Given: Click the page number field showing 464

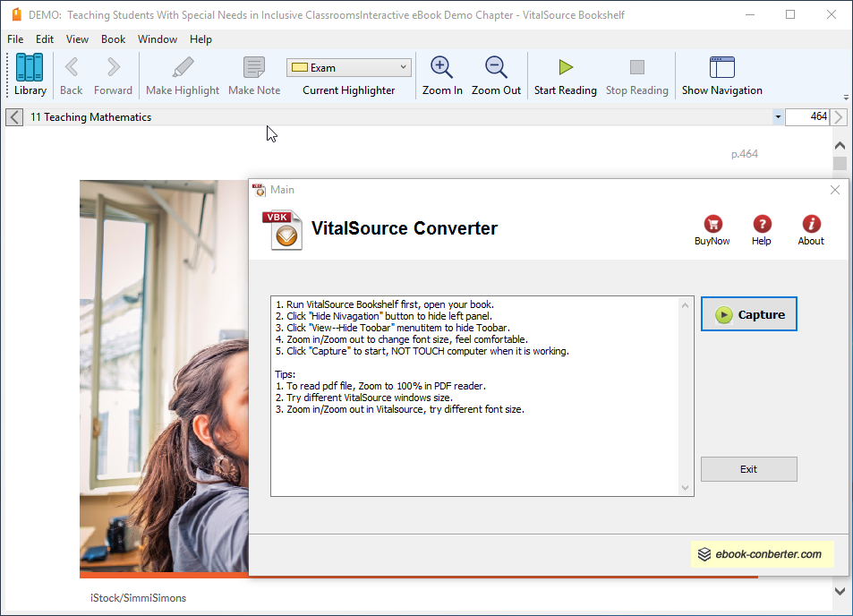Looking at the screenshot, I should point(807,116).
